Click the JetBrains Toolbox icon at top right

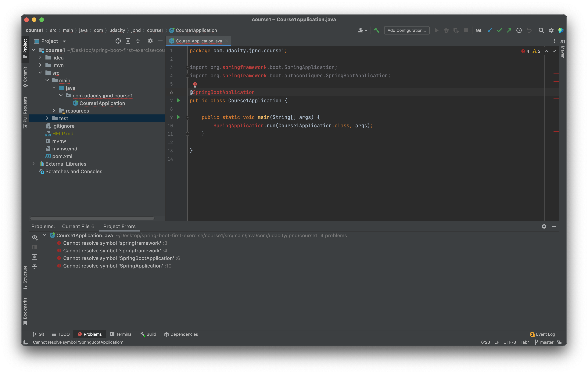pyautogui.click(x=561, y=30)
